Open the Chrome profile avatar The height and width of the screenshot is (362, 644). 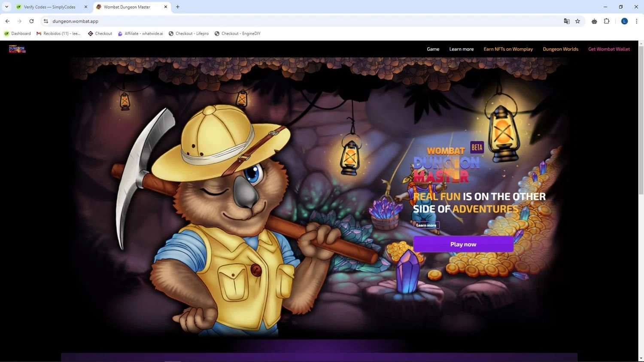624,21
